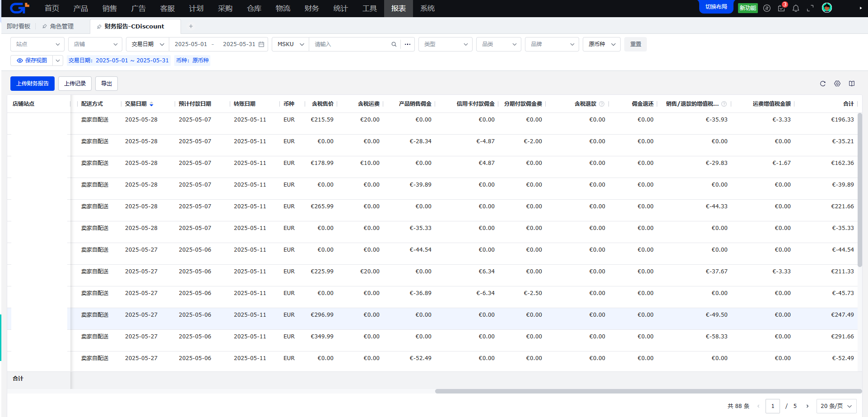Open task list icon with badge 3
Image resolution: width=868 pixels, height=417 pixels.
click(x=781, y=8)
